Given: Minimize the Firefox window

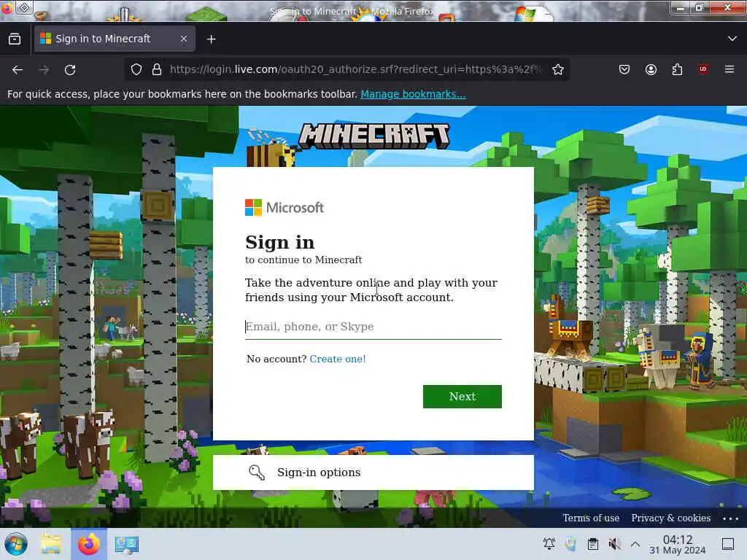Looking at the screenshot, I should click(x=681, y=7).
